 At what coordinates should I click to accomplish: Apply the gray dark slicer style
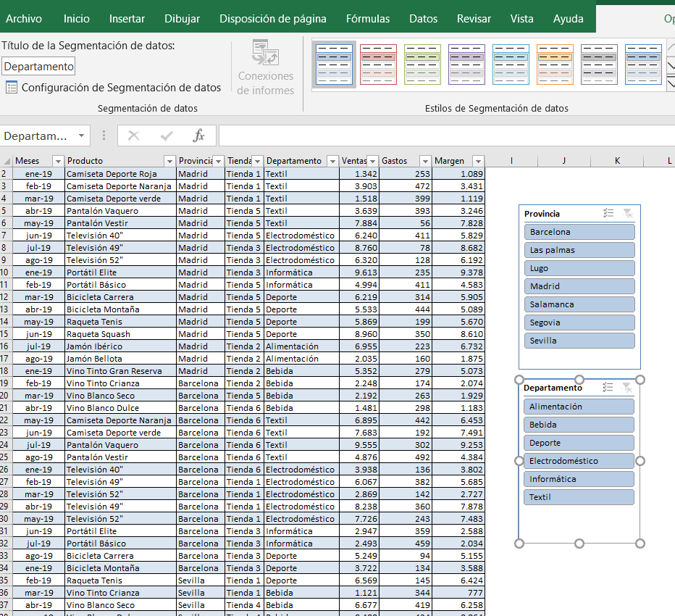coord(599,64)
